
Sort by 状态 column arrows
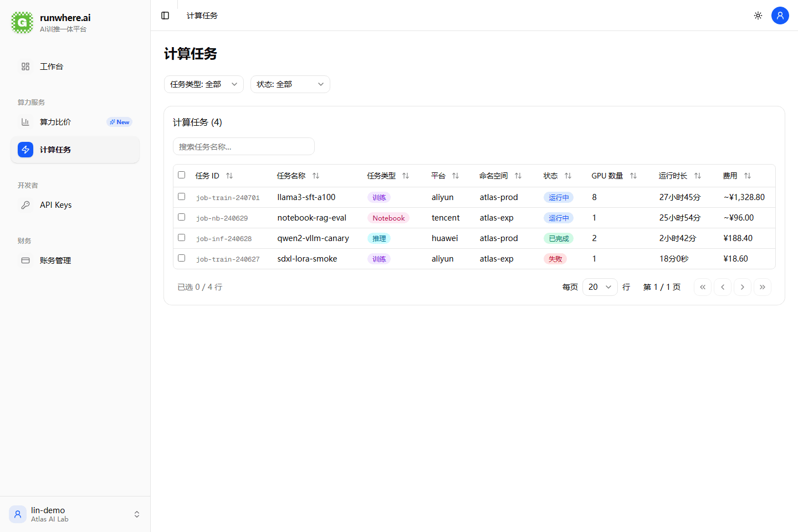click(x=568, y=176)
